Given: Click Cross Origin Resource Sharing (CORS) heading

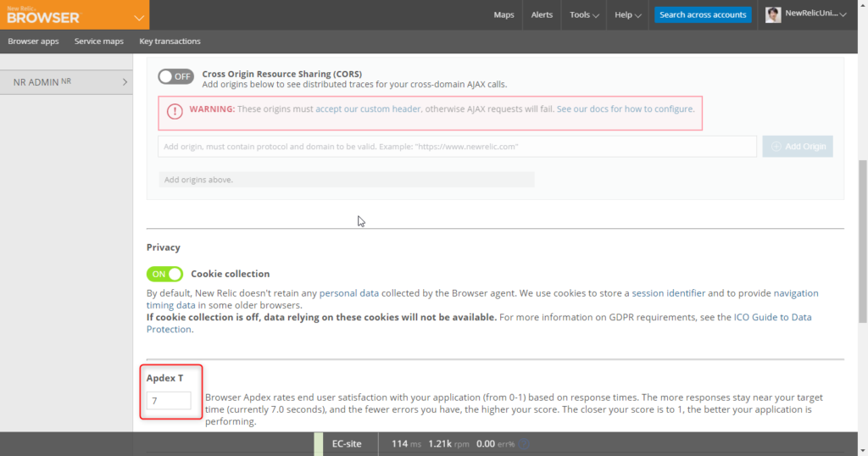Looking at the screenshot, I should (x=281, y=74).
